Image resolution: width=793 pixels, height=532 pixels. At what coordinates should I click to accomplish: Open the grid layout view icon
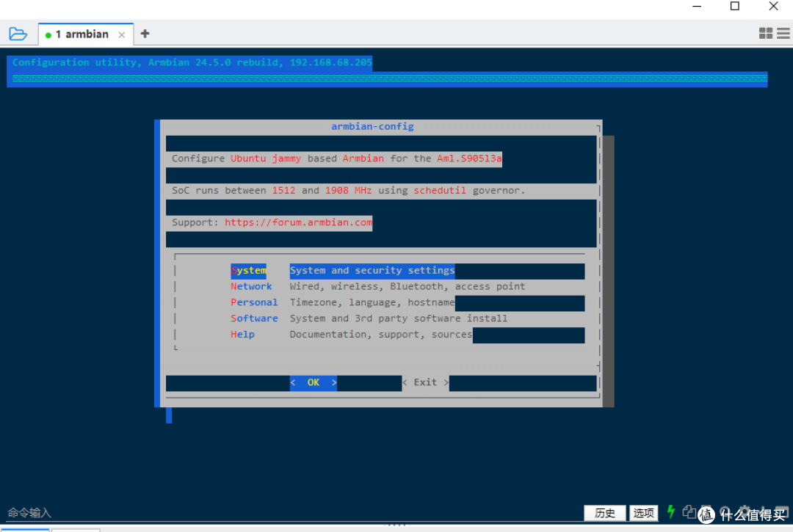[766, 33]
